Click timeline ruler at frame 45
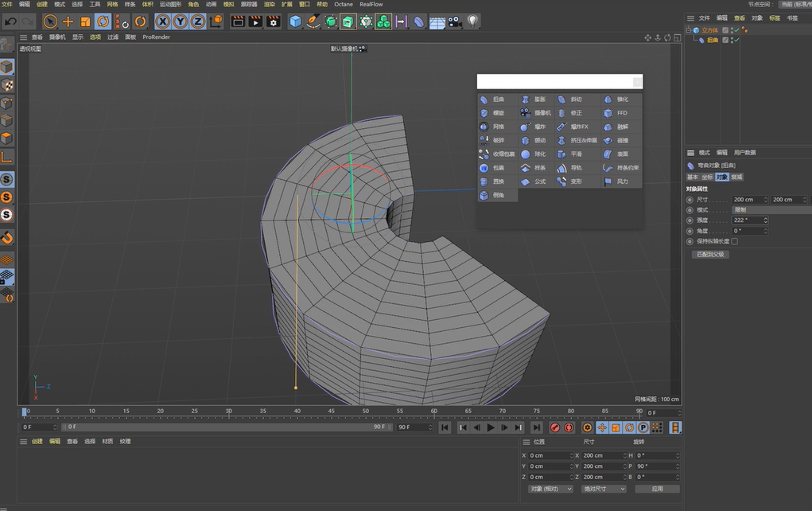 [331, 412]
